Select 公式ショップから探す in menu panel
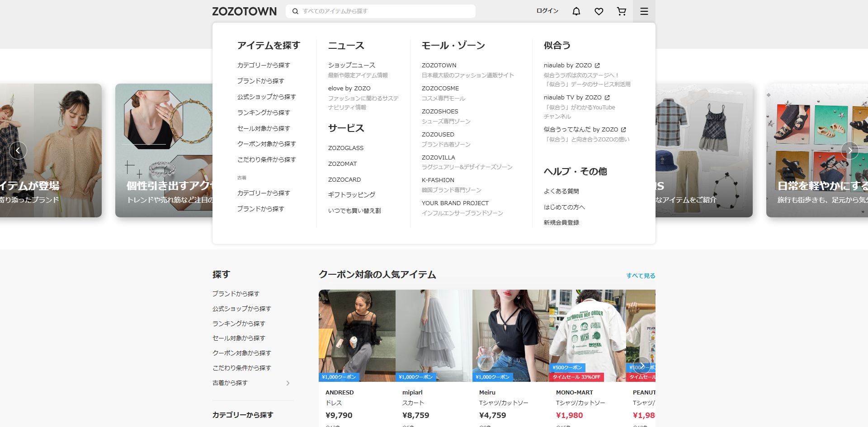The height and width of the screenshot is (427, 868). coord(267,97)
